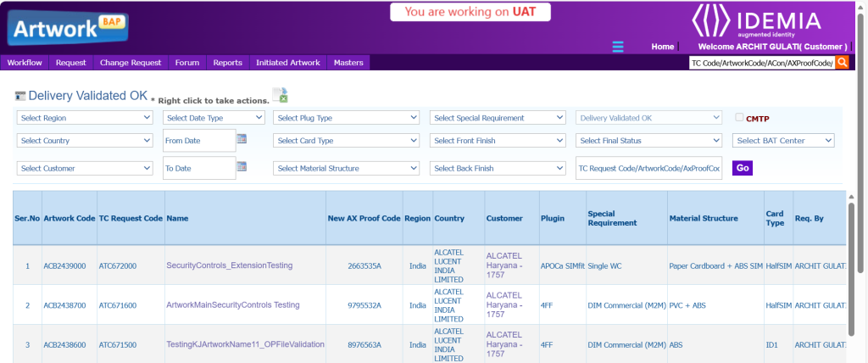Screen dimensions: 868x363
Task: Open the From Date calendar picker
Action: click(x=242, y=139)
